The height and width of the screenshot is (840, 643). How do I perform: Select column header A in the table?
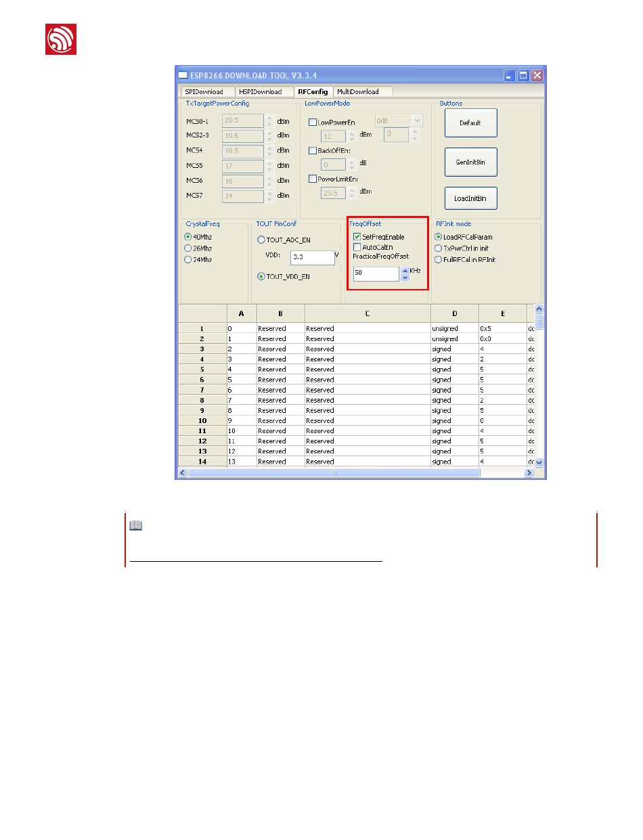[242, 313]
